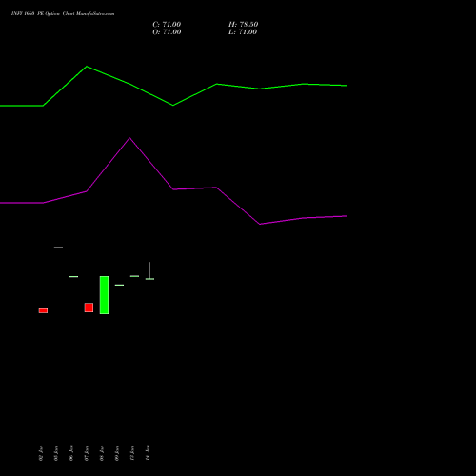Click the 08 Jan date axis label

(102, 453)
